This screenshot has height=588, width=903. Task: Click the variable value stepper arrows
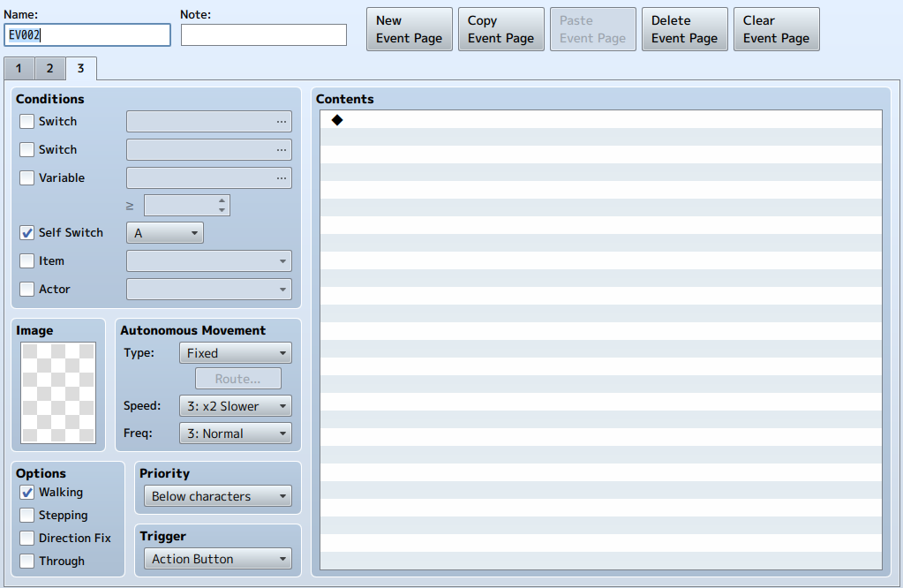point(222,206)
